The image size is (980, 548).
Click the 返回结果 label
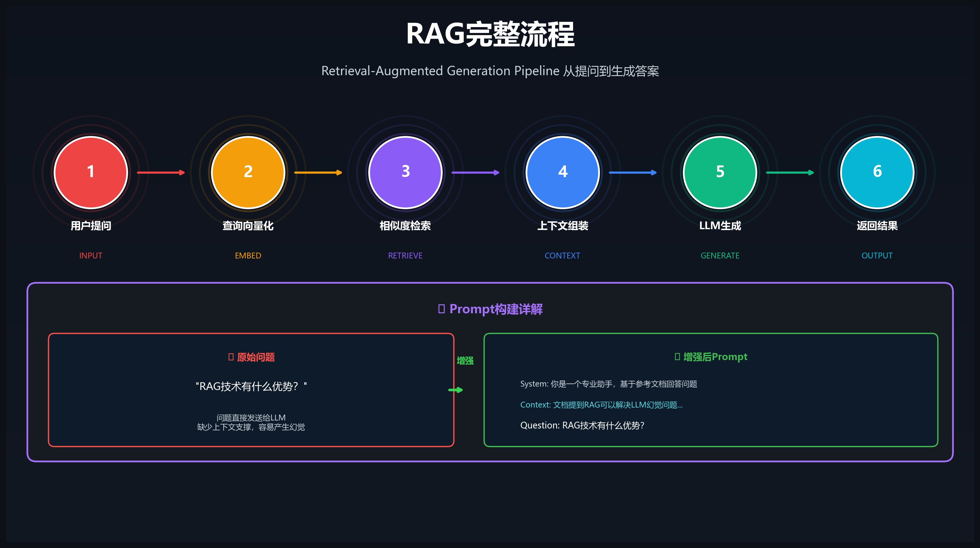(x=877, y=226)
